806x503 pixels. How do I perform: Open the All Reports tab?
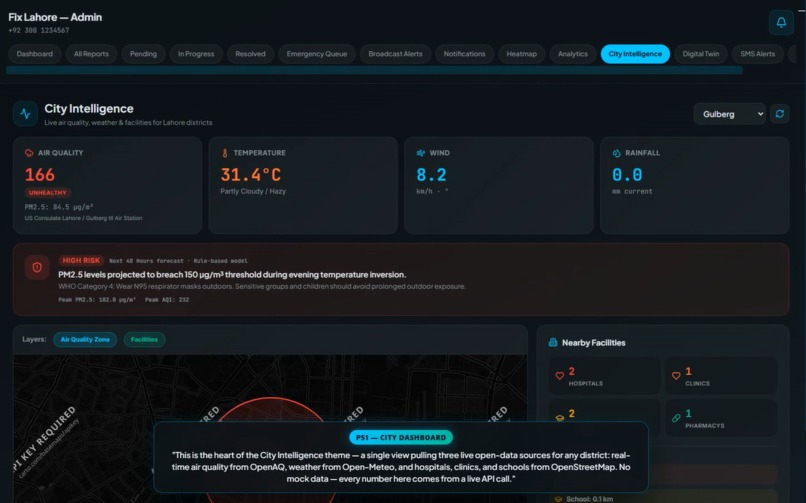91,53
